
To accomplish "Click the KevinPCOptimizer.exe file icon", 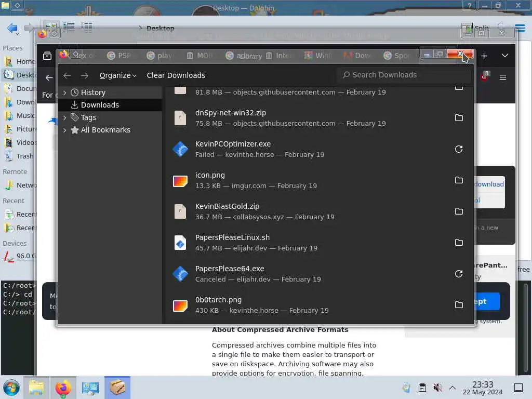I will (180, 149).
